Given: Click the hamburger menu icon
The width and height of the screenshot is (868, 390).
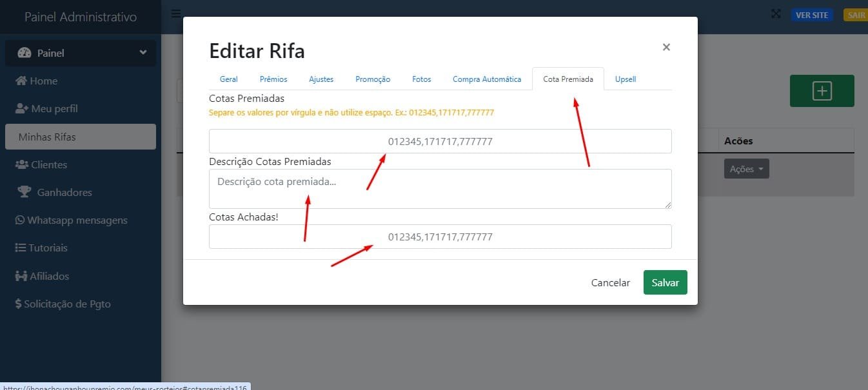Looking at the screenshot, I should coord(176,13).
